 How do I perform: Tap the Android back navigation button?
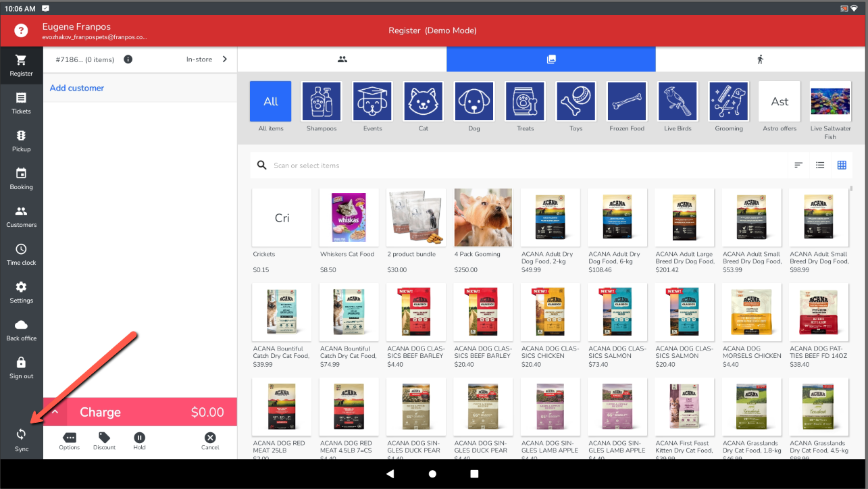click(x=390, y=474)
